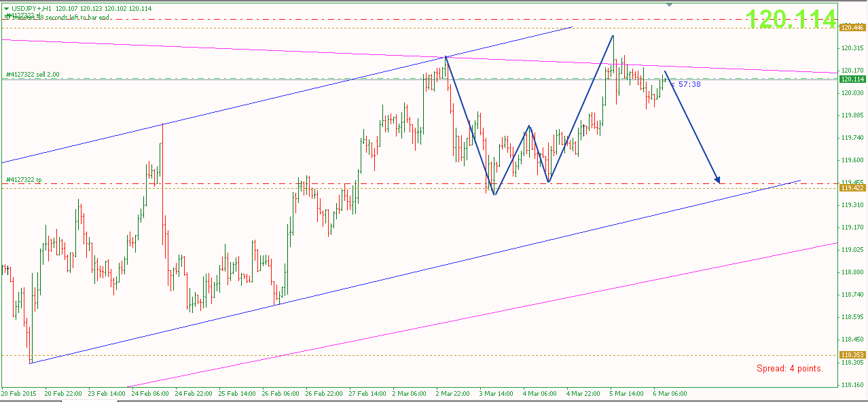
Task: Select the 119.422 price tag on axis
Action: 852,187
